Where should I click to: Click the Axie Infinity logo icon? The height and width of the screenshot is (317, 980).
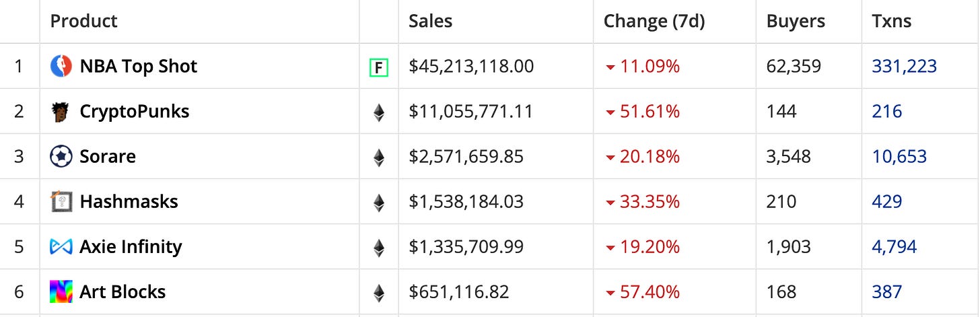tap(61, 246)
